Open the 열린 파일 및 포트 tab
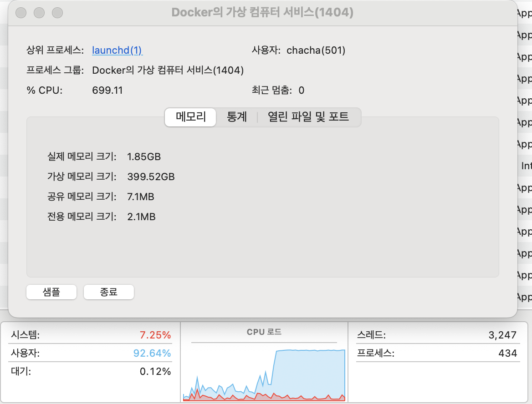This screenshot has height=404, width=532. 308,117
